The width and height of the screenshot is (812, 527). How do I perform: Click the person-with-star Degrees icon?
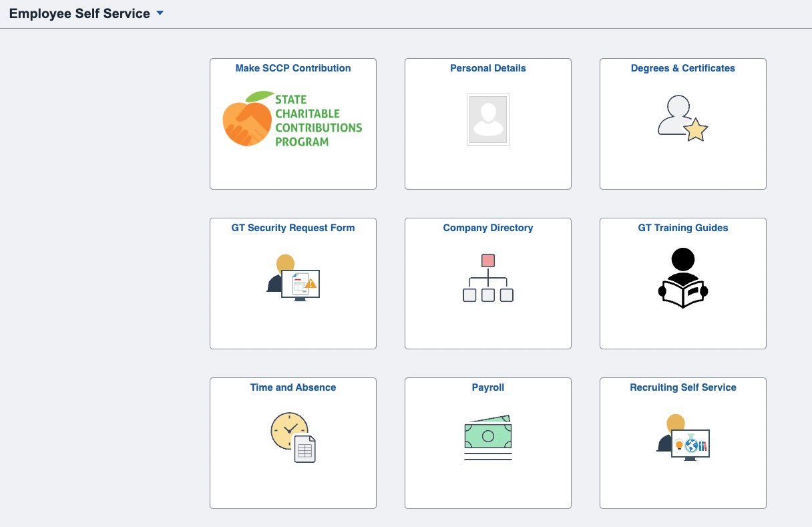682,119
